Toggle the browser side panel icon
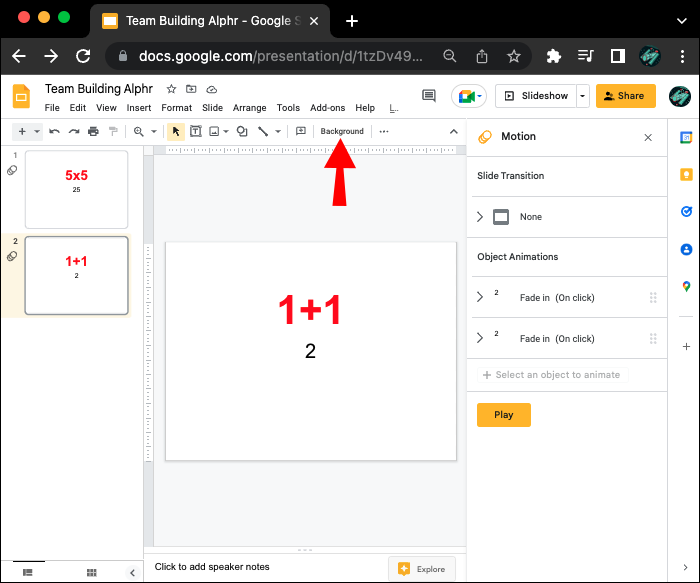The image size is (700, 583). coord(618,56)
